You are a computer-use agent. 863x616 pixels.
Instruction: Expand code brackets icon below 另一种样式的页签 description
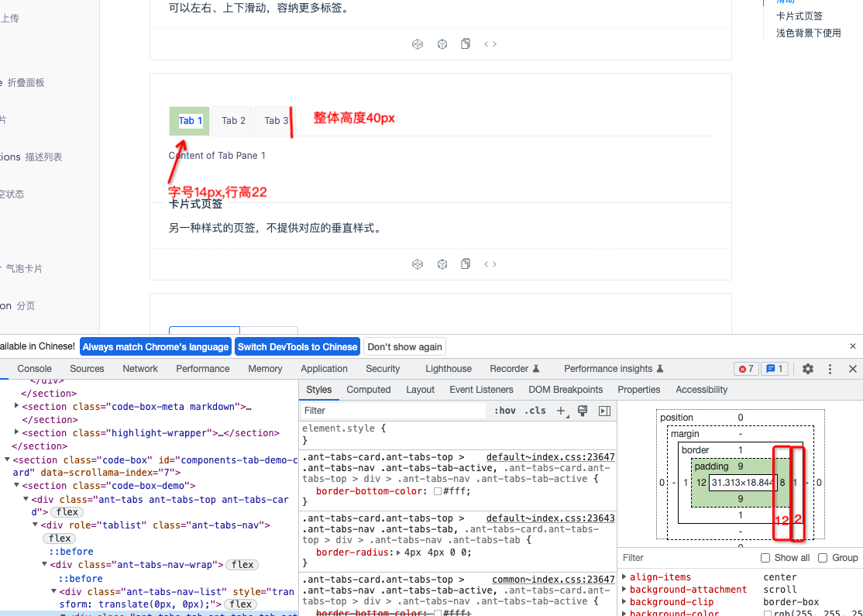coord(490,264)
